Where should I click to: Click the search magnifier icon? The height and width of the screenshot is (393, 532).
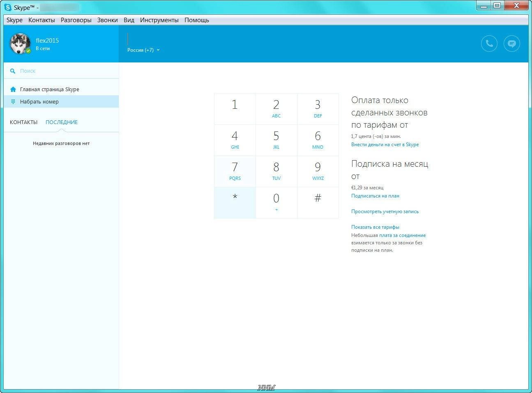point(13,71)
